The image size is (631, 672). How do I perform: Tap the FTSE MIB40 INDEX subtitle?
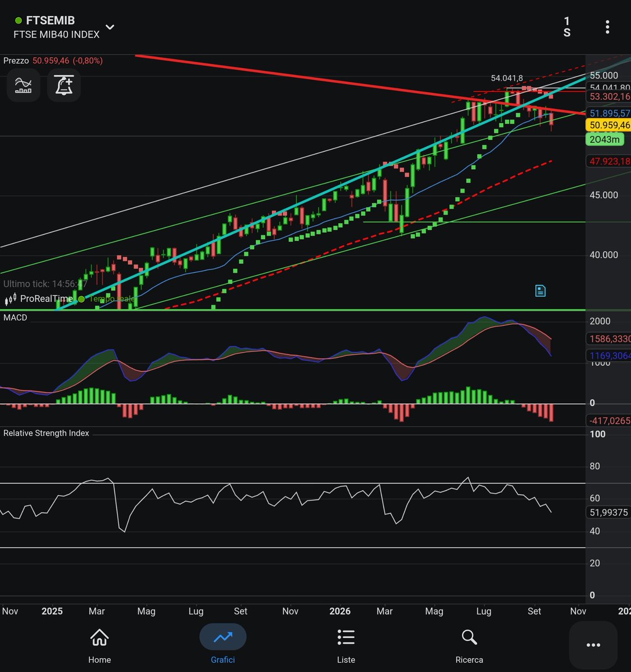(x=57, y=35)
